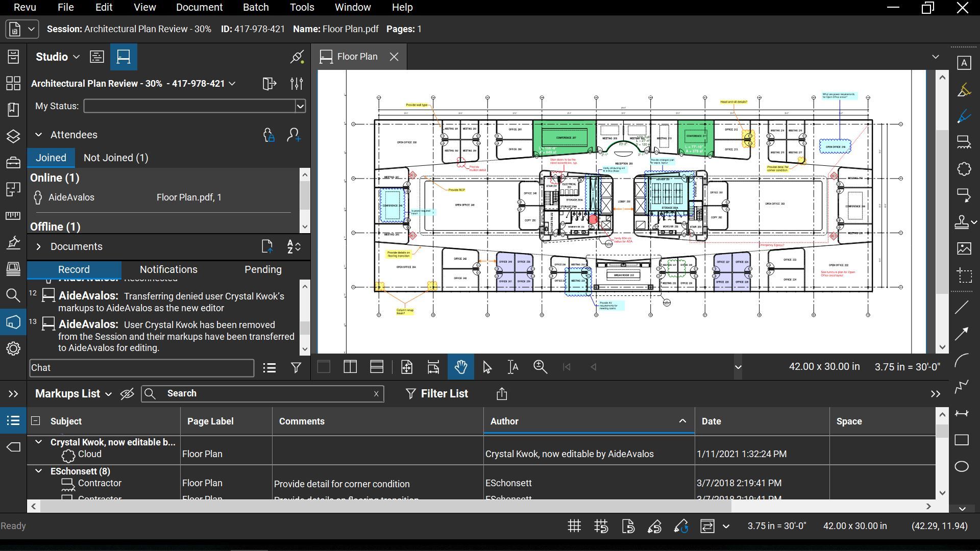Check the select-all box beside Subject
980x551 pixels.
pos(35,421)
